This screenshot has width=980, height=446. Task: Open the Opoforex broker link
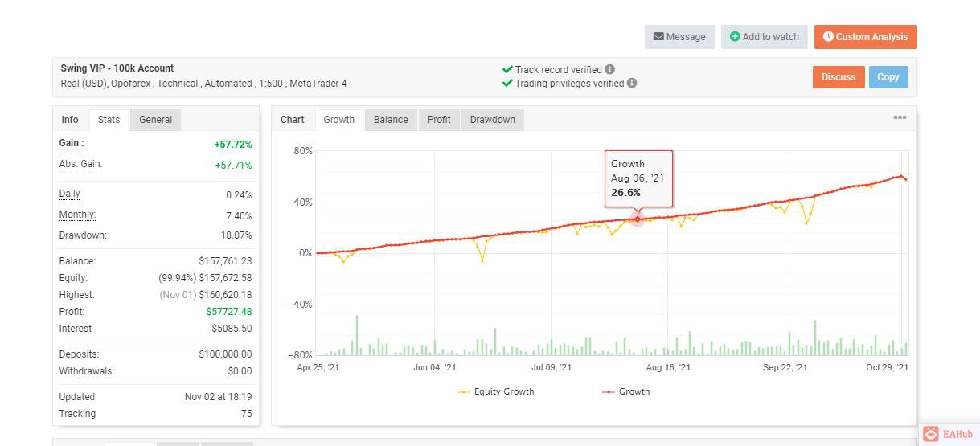[x=130, y=84]
